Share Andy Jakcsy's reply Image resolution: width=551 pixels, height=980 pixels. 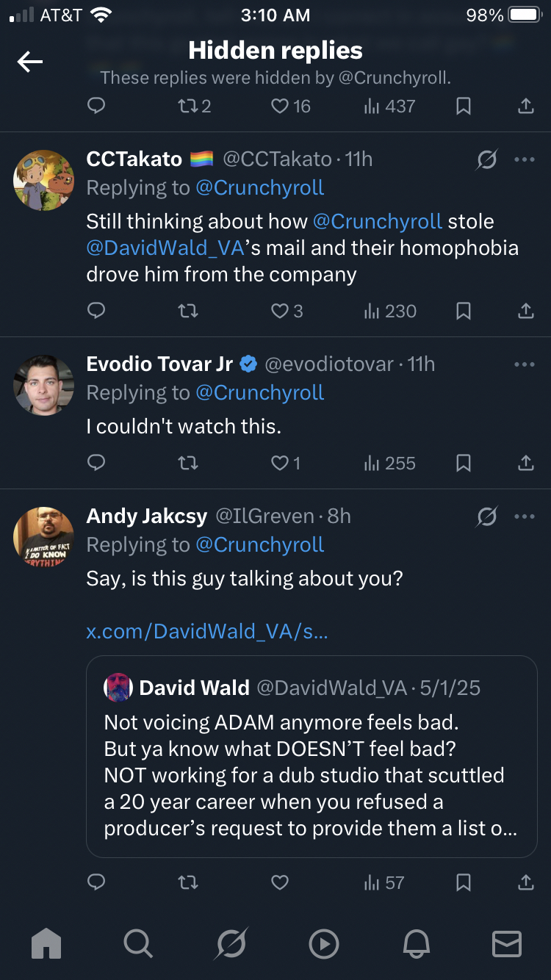525,883
